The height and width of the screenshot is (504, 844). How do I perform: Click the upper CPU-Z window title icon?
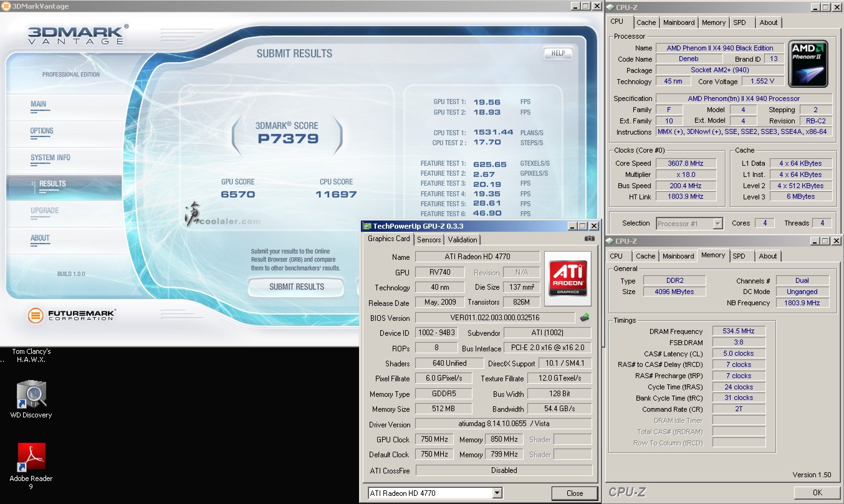click(x=610, y=7)
